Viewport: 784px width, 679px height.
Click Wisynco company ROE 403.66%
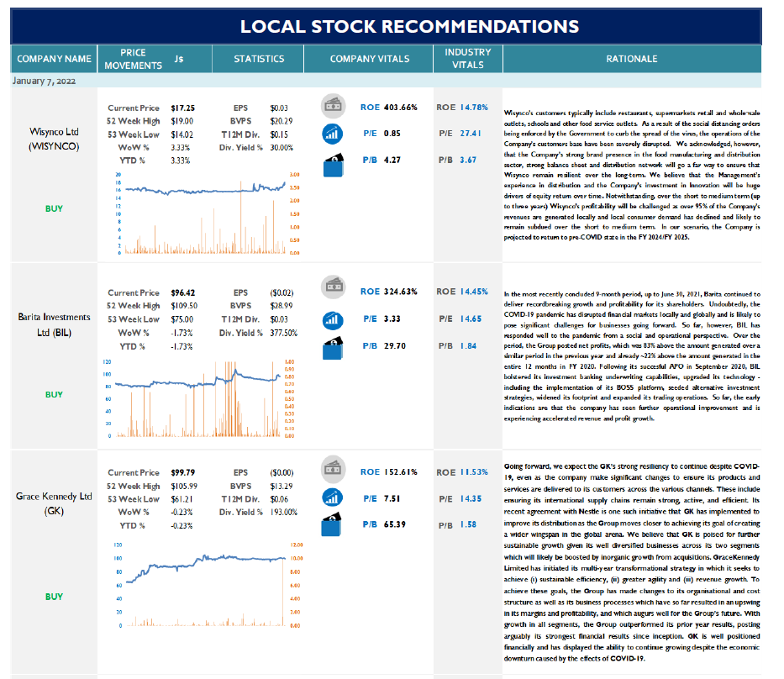[401, 107]
